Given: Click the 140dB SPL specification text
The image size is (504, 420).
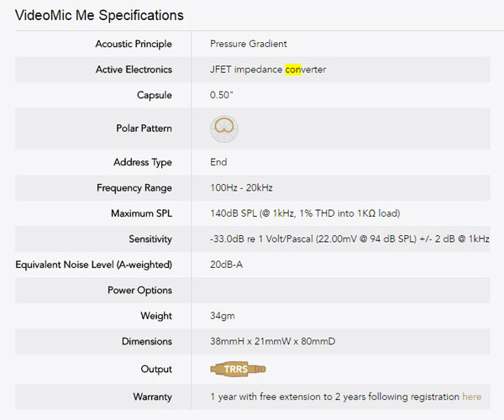Looking at the screenshot, I should 305,213.
